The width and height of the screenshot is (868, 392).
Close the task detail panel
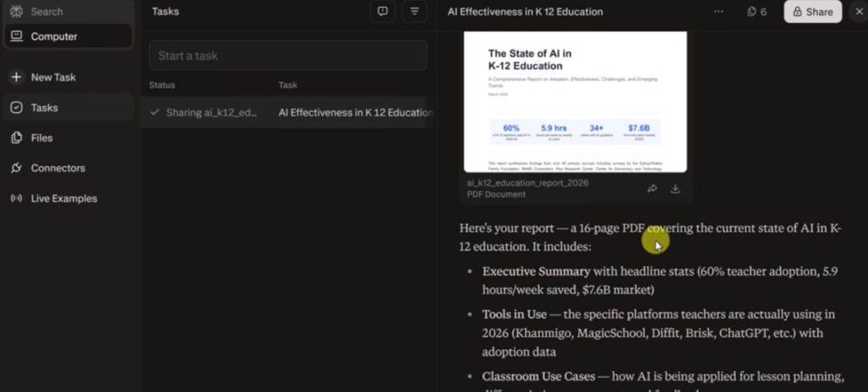(858, 12)
